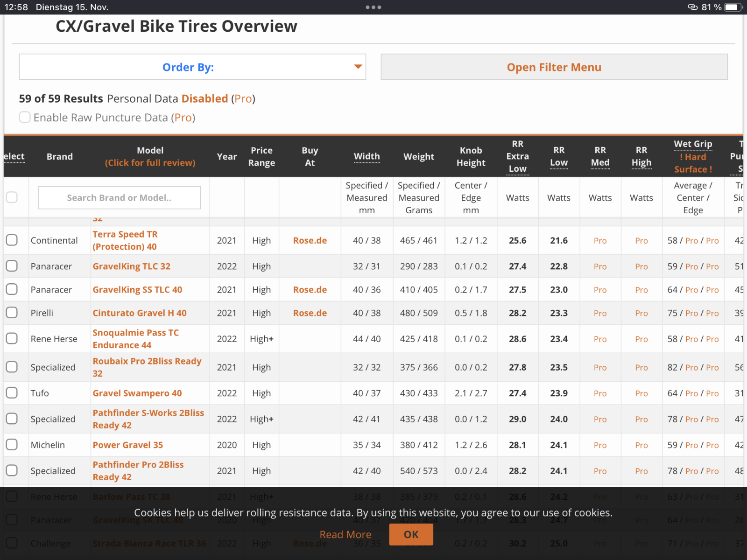Sort table by Width column header
The width and height of the screenshot is (747, 560).
[x=366, y=156]
